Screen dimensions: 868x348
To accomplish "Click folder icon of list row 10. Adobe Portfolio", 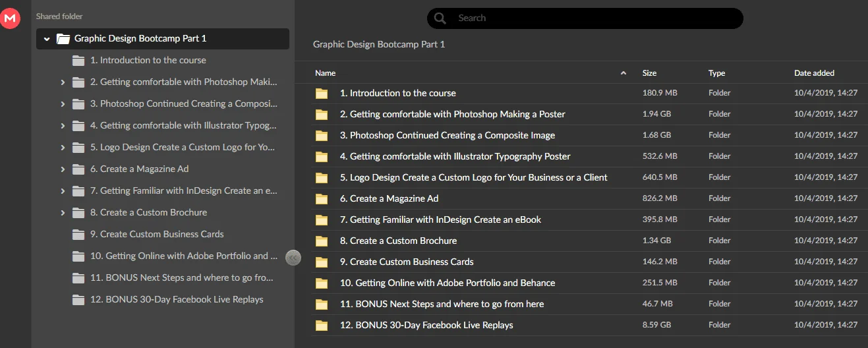I will (322, 283).
